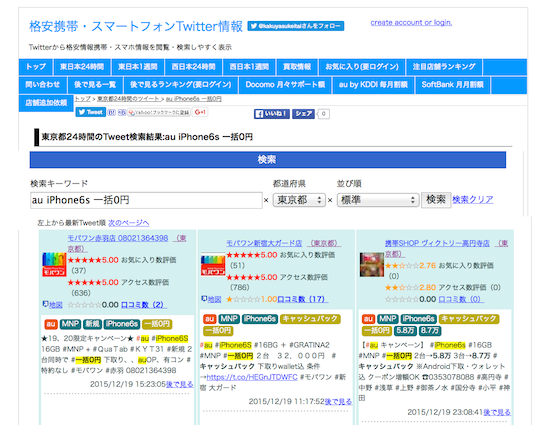Click the blue 検索 header bar
Screen dimensions: 550x425
[268, 160]
